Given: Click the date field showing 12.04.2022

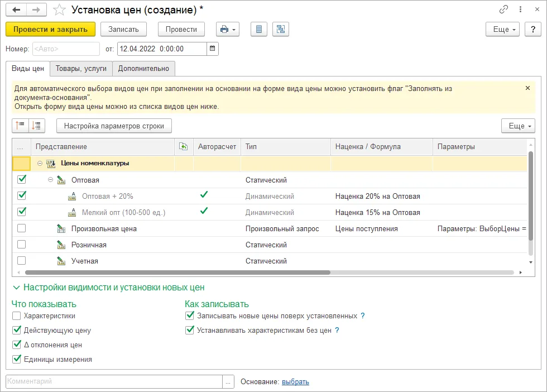Looking at the screenshot, I should point(162,49).
